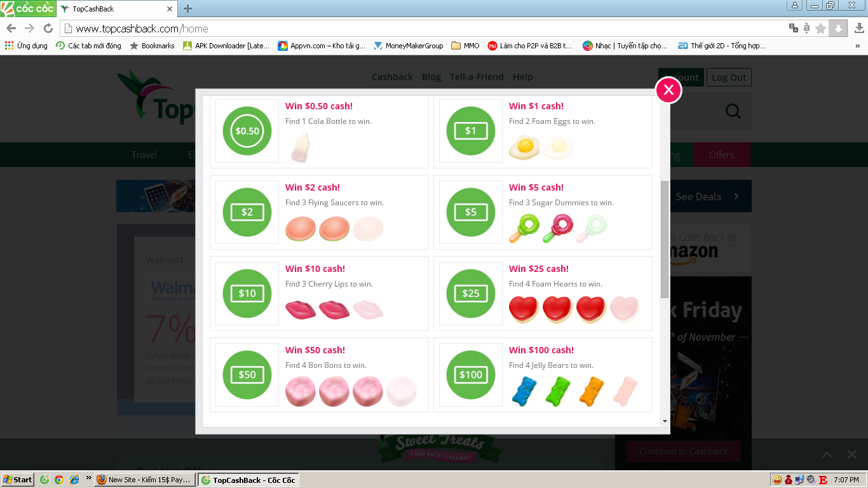Click the Log Out button

pyautogui.click(x=729, y=78)
